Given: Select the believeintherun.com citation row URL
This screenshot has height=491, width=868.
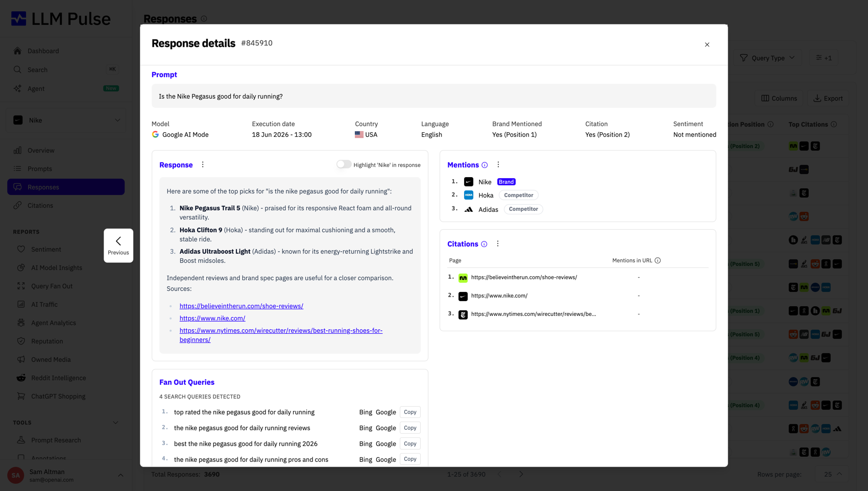Looking at the screenshot, I should click(x=524, y=278).
